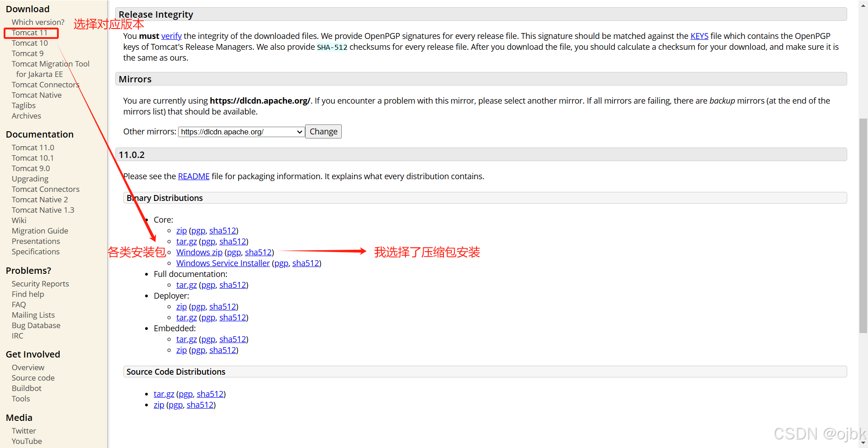Open the README file link
The height and width of the screenshot is (448, 868).
193,176
